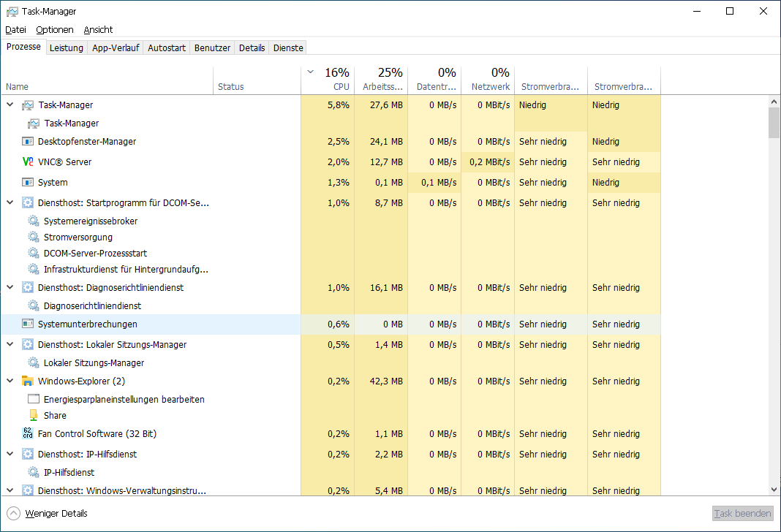Click the Desktopfenster-Manager process icon
The image size is (781, 532).
27,141
